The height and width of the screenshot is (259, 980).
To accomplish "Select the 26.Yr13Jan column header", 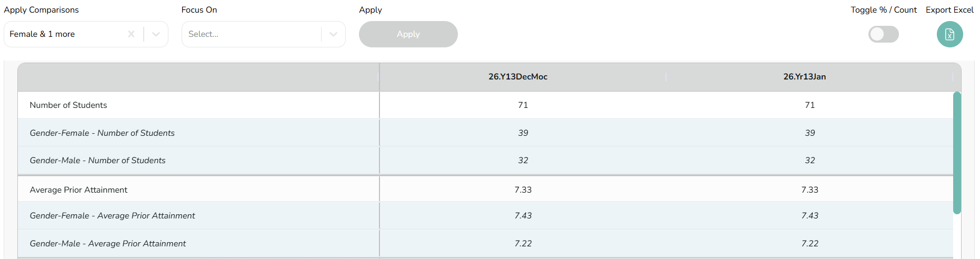I will coord(804,77).
